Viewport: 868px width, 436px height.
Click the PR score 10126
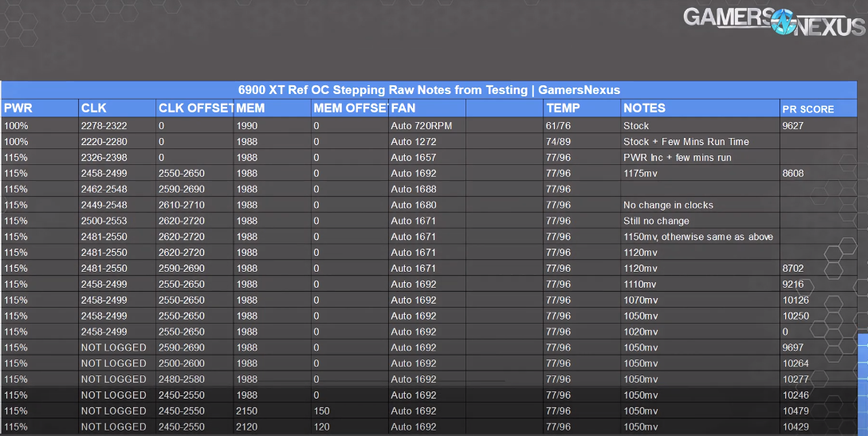coord(795,300)
